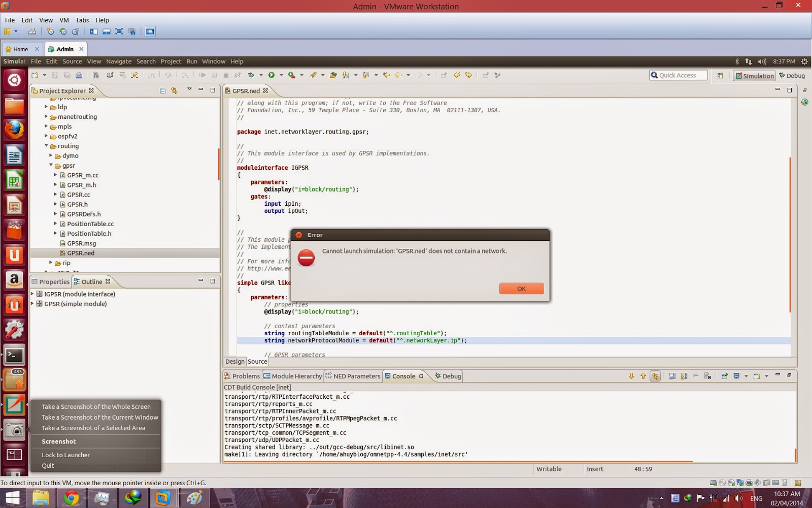Switch to Simulation perspective

click(755, 76)
